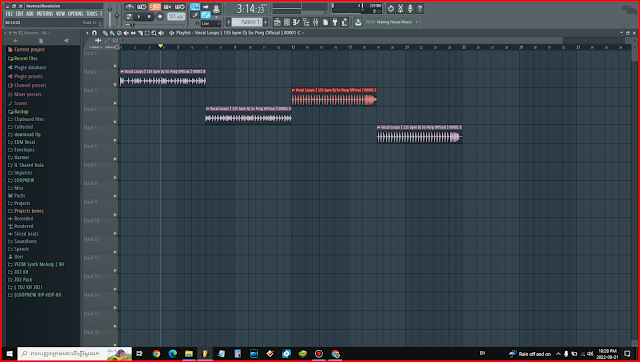Screen dimensions: 640x362
Task: Mute Track 1 with green light
Action: tap(115, 66)
